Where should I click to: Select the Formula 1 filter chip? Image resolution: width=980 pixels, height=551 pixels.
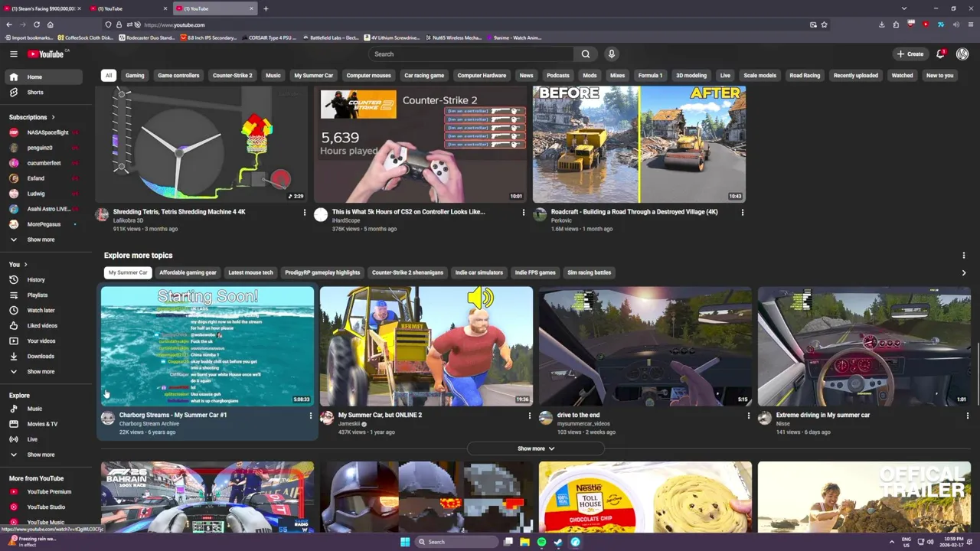point(650,75)
